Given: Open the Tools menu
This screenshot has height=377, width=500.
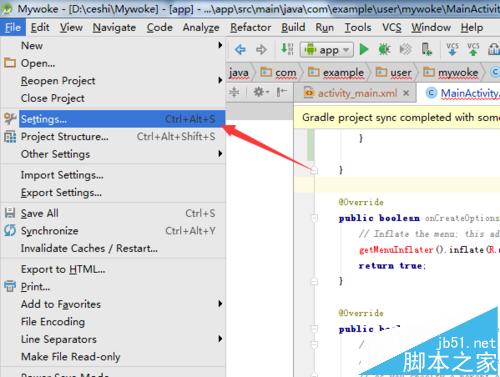Looking at the screenshot, I should [x=358, y=28].
